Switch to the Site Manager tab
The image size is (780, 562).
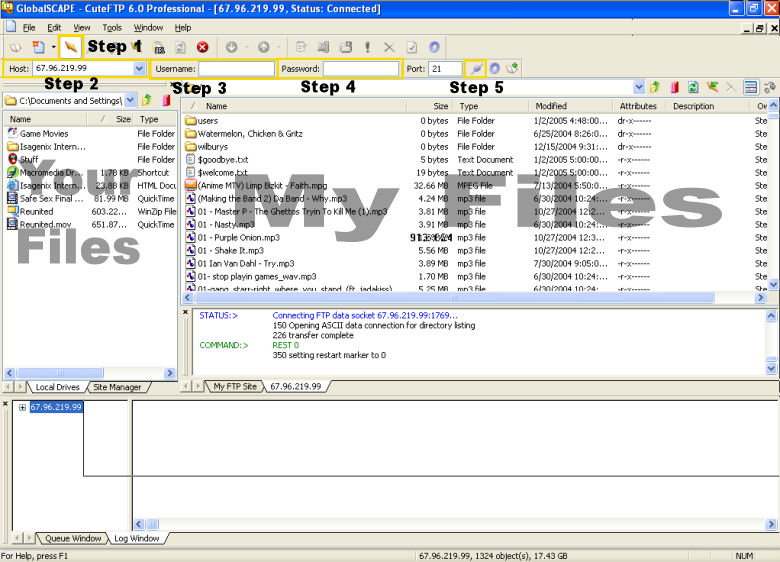point(117,387)
